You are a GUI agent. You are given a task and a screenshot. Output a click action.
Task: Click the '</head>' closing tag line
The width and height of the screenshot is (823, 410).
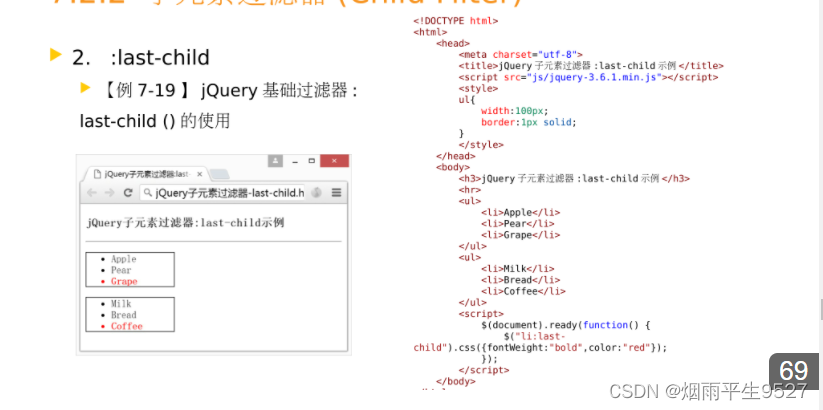click(x=456, y=156)
